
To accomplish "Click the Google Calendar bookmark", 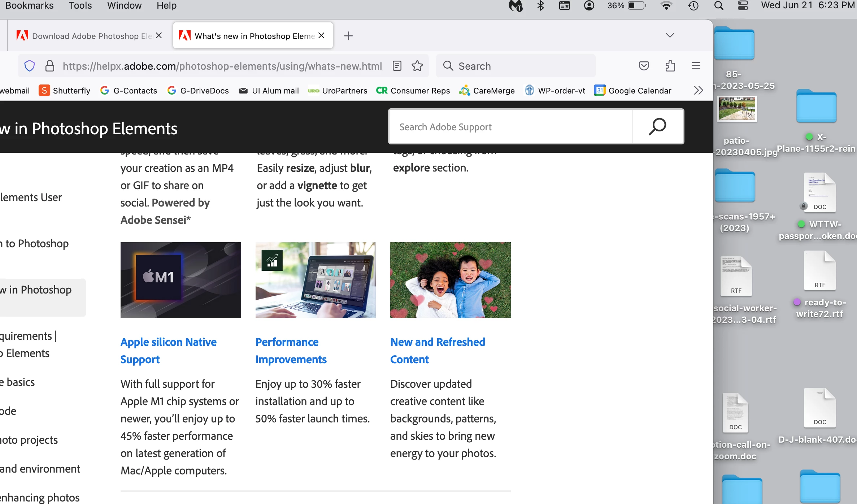I will pos(633,90).
